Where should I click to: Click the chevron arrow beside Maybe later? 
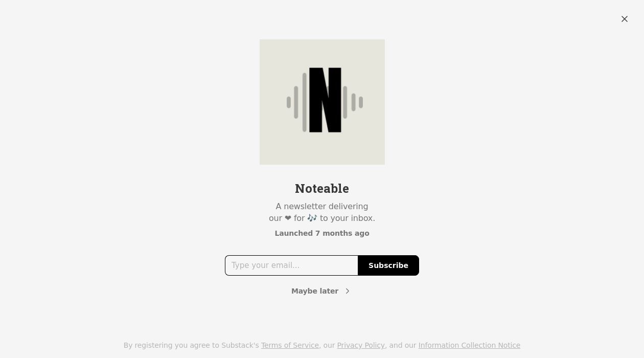tap(348, 291)
